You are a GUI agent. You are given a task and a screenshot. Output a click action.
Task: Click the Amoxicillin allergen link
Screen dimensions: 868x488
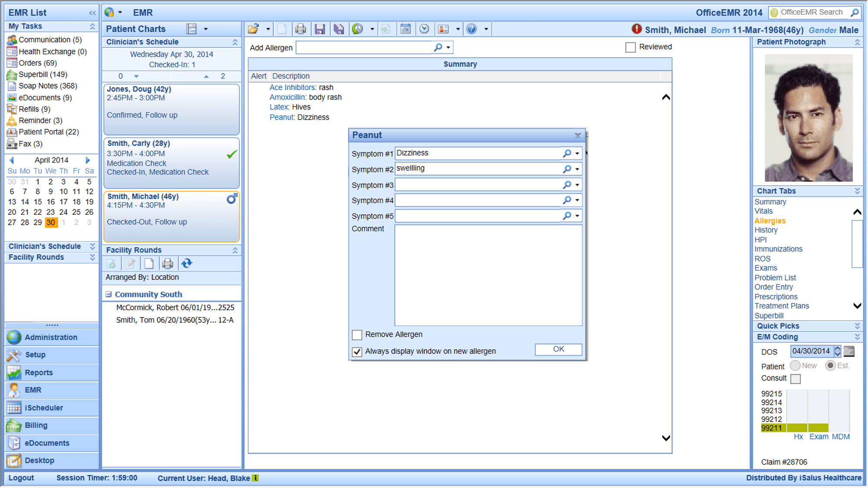[x=287, y=97]
